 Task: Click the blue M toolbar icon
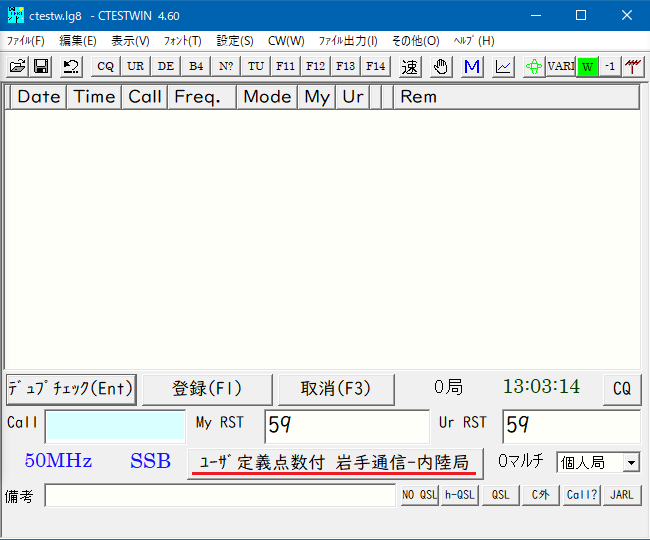click(x=472, y=67)
